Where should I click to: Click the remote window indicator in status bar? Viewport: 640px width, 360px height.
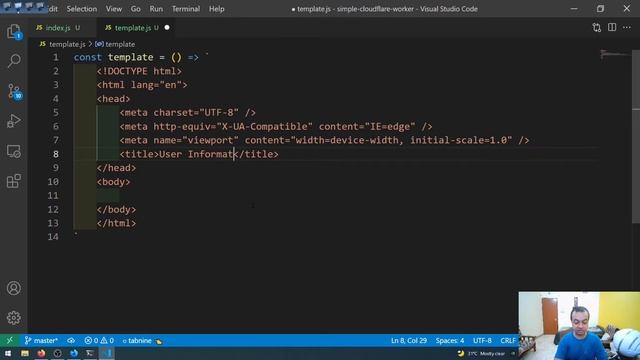point(9,340)
